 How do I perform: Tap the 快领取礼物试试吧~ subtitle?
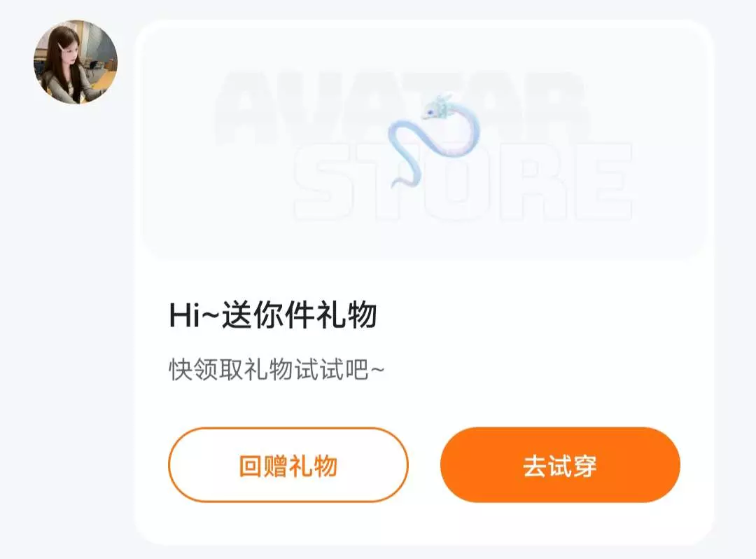click(x=276, y=370)
